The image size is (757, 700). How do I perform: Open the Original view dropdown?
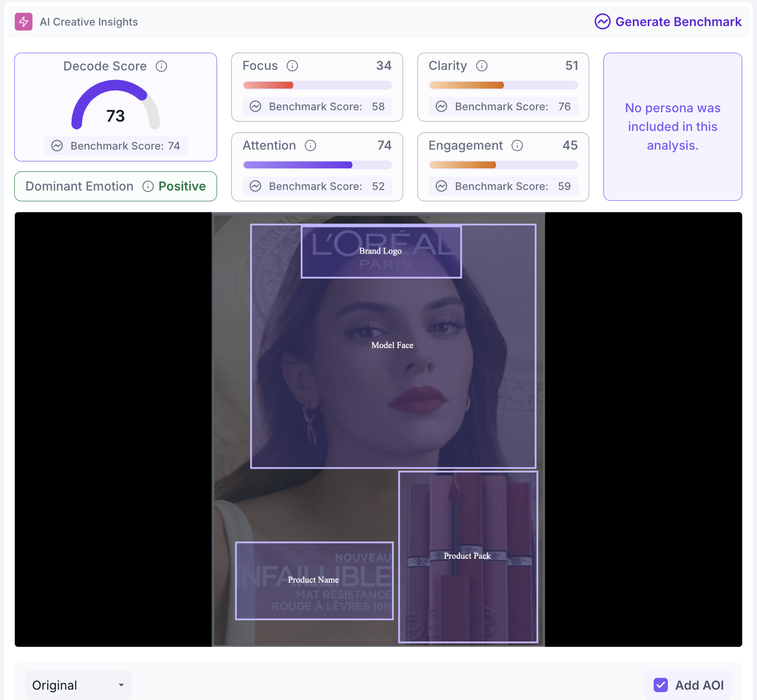(x=78, y=685)
